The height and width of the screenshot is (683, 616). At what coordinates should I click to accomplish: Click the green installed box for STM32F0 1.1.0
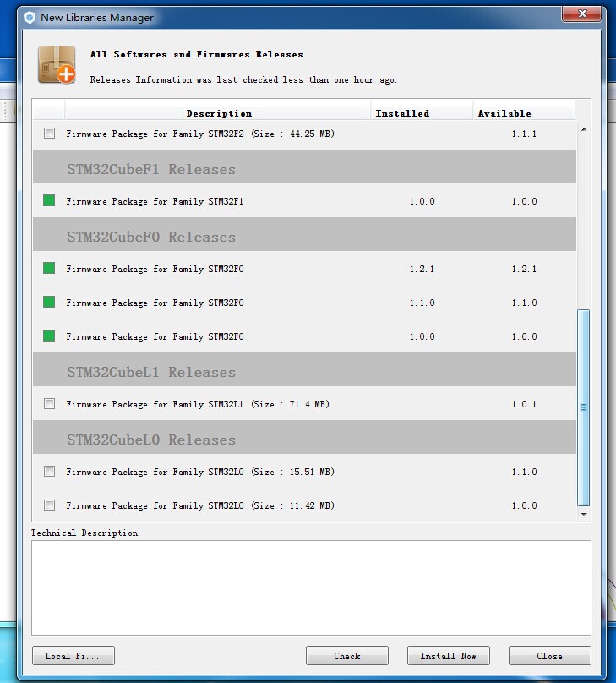[x=49, y=302]
